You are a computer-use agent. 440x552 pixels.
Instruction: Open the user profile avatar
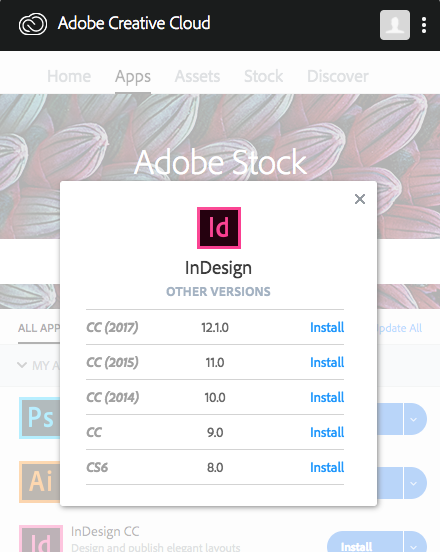point(395,25)
